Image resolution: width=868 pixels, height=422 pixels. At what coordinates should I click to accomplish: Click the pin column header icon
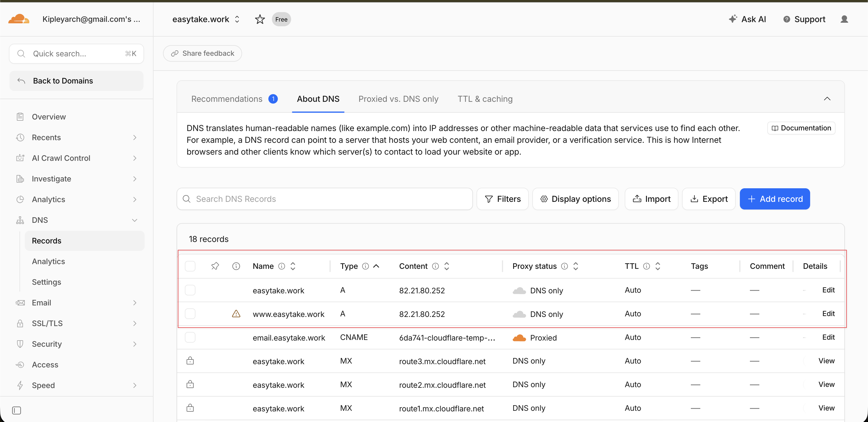pyautogui.click(x=215, y=266)
